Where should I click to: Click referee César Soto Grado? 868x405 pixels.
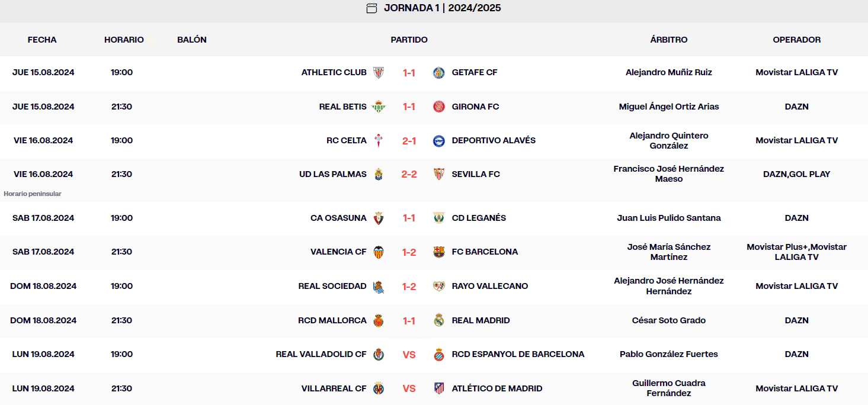pos(668,320)
